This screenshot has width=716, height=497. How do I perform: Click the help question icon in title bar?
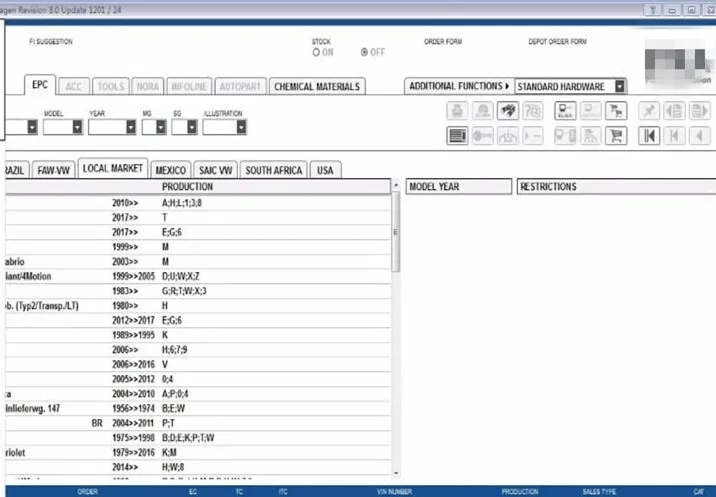coord(653,10)
